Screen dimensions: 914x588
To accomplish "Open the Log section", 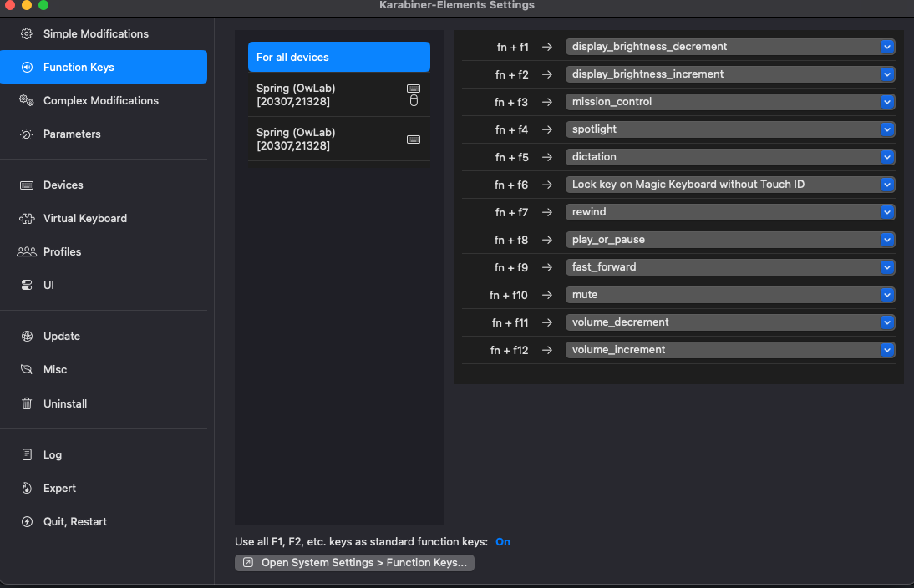I will [x=53, y=455].
